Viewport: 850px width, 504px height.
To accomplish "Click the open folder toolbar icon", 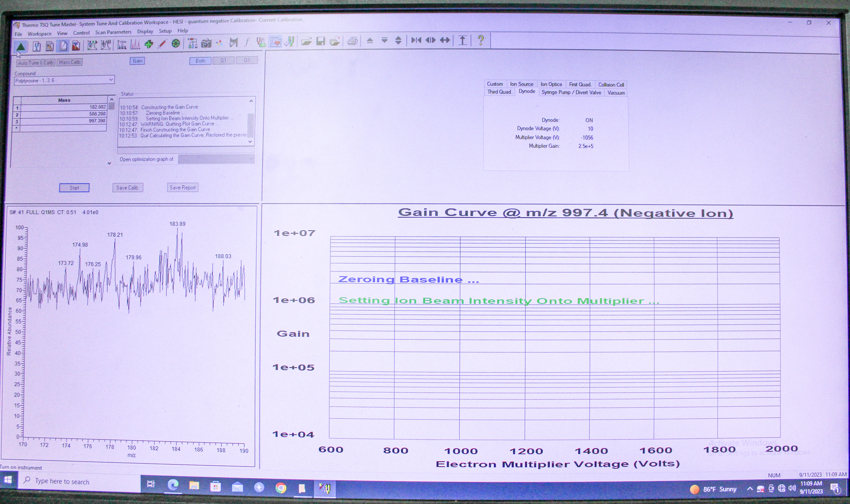I will (x=306, y=42).
